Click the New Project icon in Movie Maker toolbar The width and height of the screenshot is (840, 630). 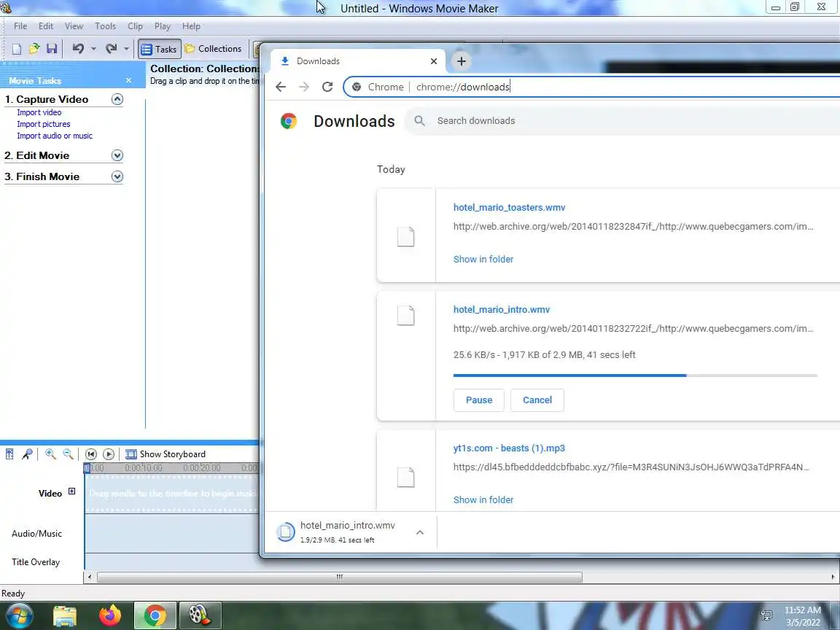[17, 49]
